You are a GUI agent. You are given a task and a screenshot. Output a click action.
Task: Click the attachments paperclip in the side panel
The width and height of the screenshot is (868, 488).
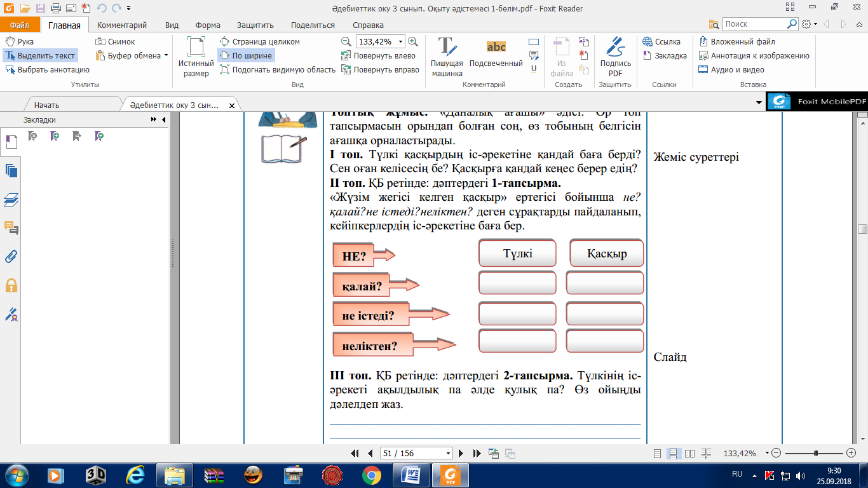[x=11, y=257]
